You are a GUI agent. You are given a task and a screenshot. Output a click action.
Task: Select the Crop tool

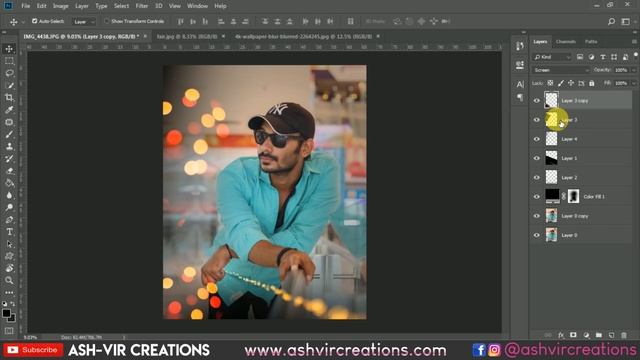coord(9,98)
